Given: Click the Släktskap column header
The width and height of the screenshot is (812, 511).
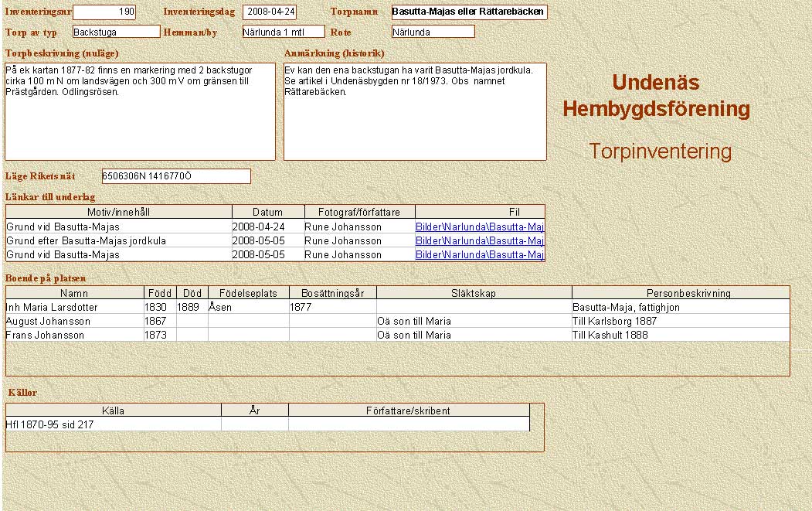Looking at the screenshot, I should [x=474, y=293].
